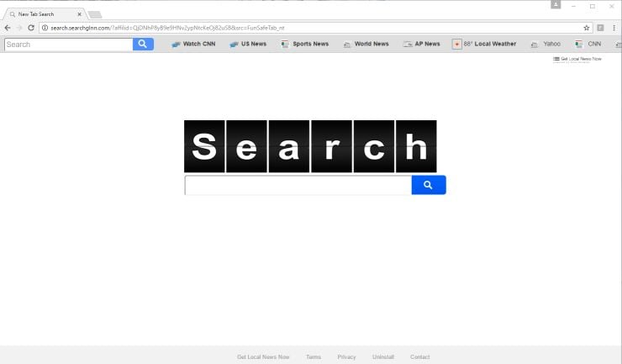The height and width of the screenshot is (364, 622).
Task: Click the Uninstall footer link
Action: [382, 357]
